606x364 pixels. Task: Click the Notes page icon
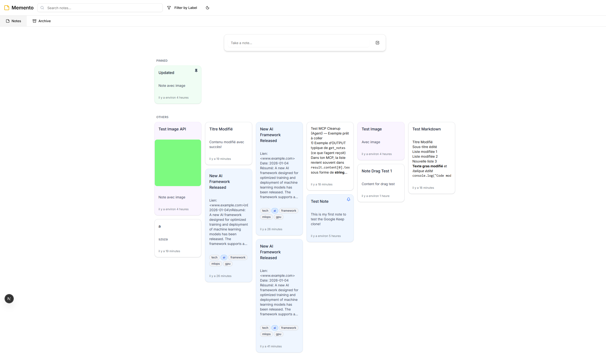8,21
